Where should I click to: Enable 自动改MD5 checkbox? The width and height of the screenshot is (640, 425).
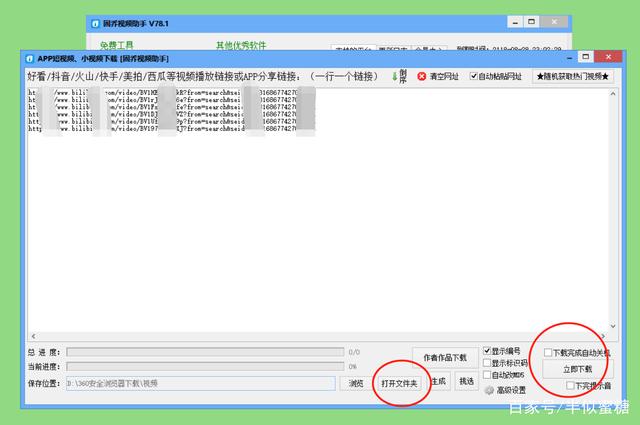point(487,374)
